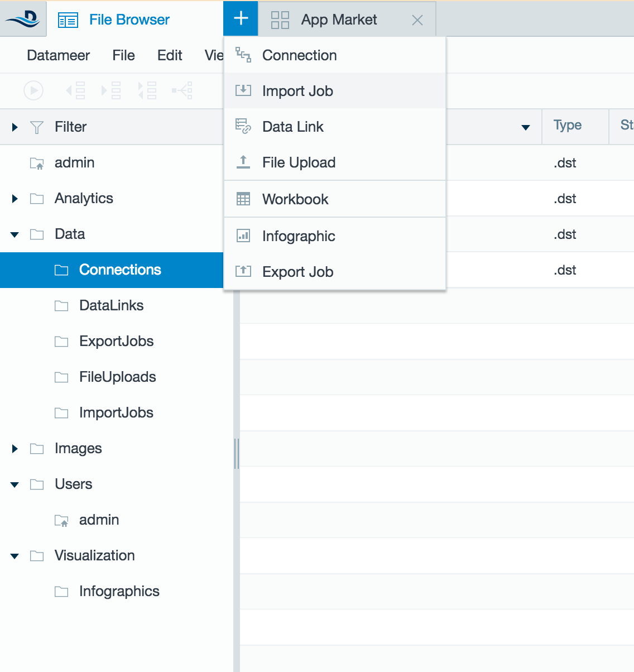Choose Connection from the new menu
The image size is (634, 672).
[x=335, y=55]
